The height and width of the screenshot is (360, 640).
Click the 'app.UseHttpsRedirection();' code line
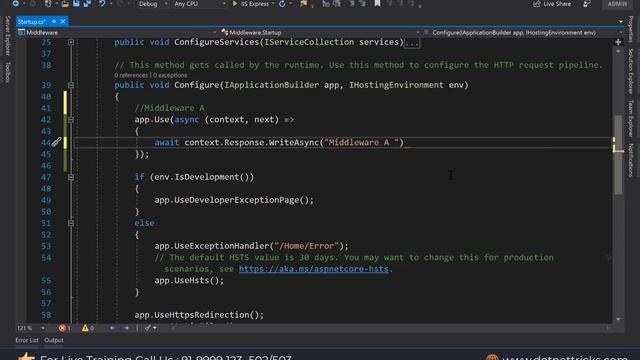click(199, 315)
